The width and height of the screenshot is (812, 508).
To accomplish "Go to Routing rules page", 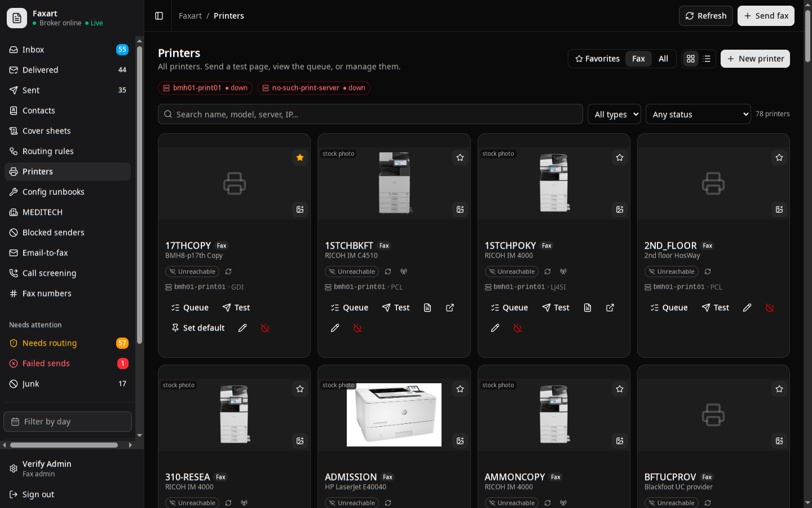I will tap(68, 151).
